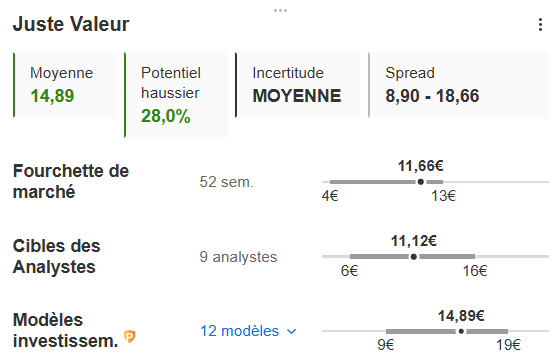The image size is (555, 364).
Task: Click the 11,66€ marker on market range
Action: tap(420, 182)
